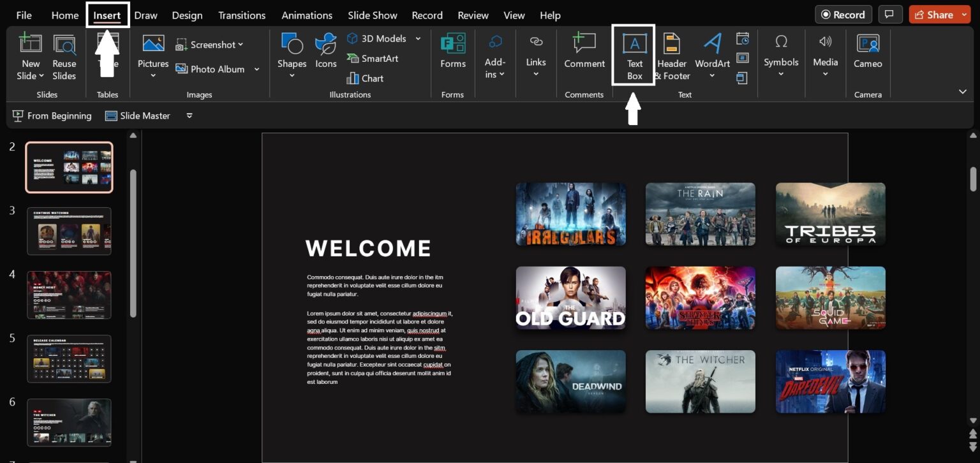Open Slide Master view
Screen dimensions: 980x463
(x=137, y=115)
